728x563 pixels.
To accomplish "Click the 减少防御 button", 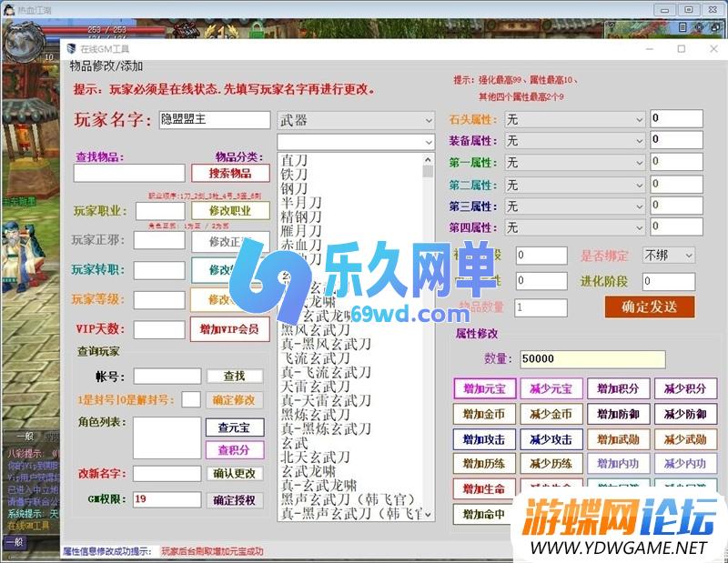I will [x=685, y=414].
